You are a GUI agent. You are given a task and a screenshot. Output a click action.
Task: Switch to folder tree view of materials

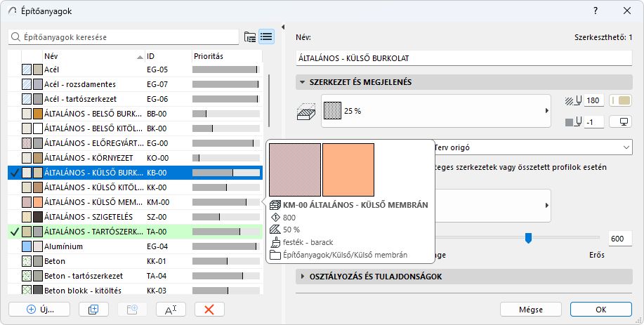250,37
